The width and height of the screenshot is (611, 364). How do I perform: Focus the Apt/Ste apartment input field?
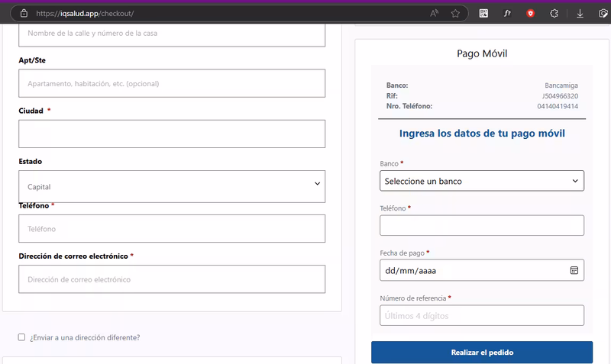(x=172, y=83)
